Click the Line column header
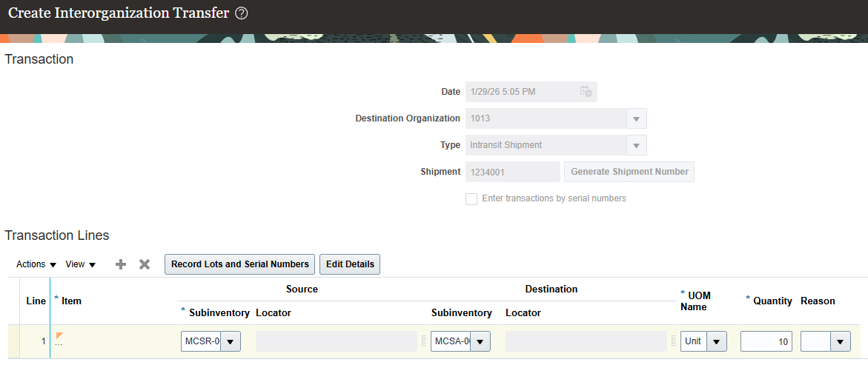 pos(36,301)
